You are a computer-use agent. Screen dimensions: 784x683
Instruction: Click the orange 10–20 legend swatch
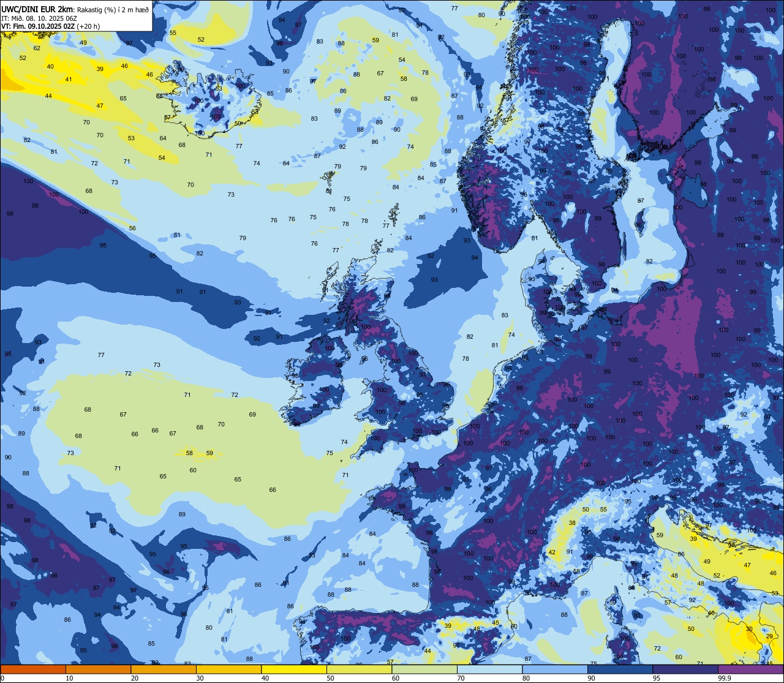(x=98, y=670)
